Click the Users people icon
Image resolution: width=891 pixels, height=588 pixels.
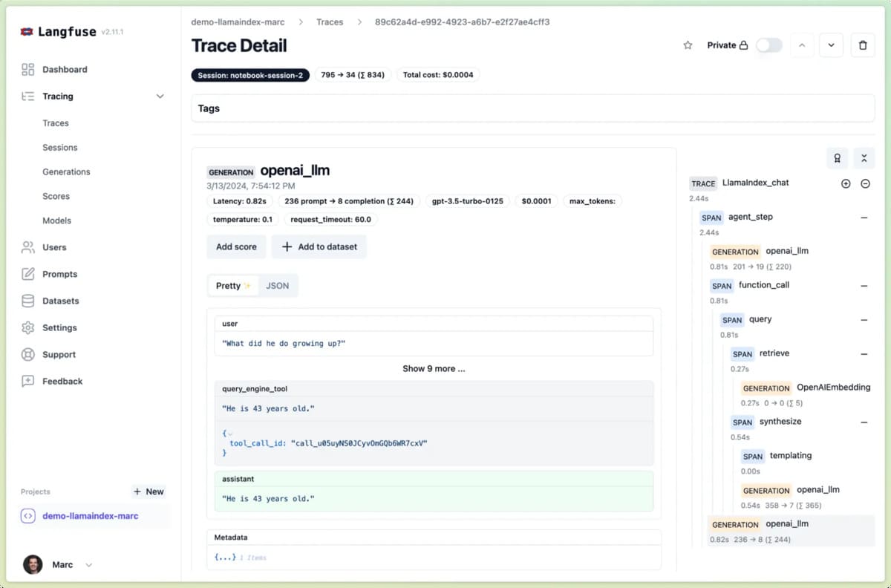(x=28, y=247)
